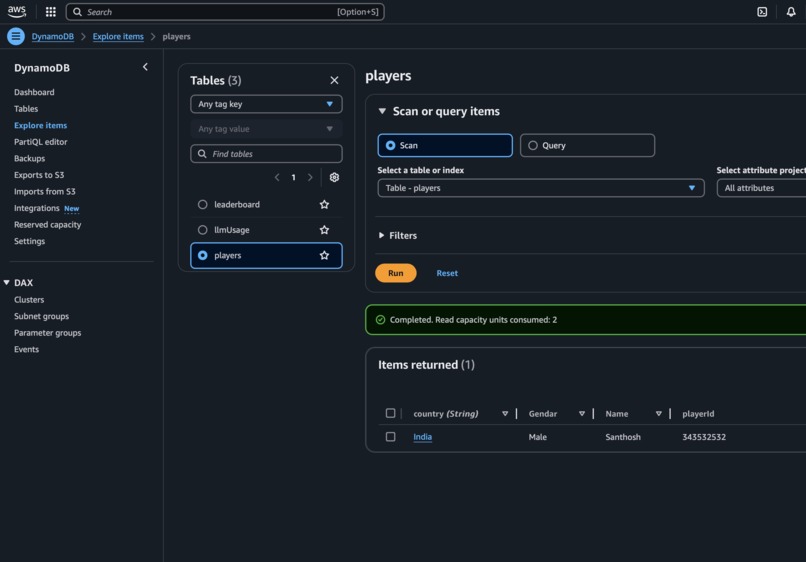806x562 pixels.
Task: Collapse the DAX navigation group
Action: click(x=7, y=283)
